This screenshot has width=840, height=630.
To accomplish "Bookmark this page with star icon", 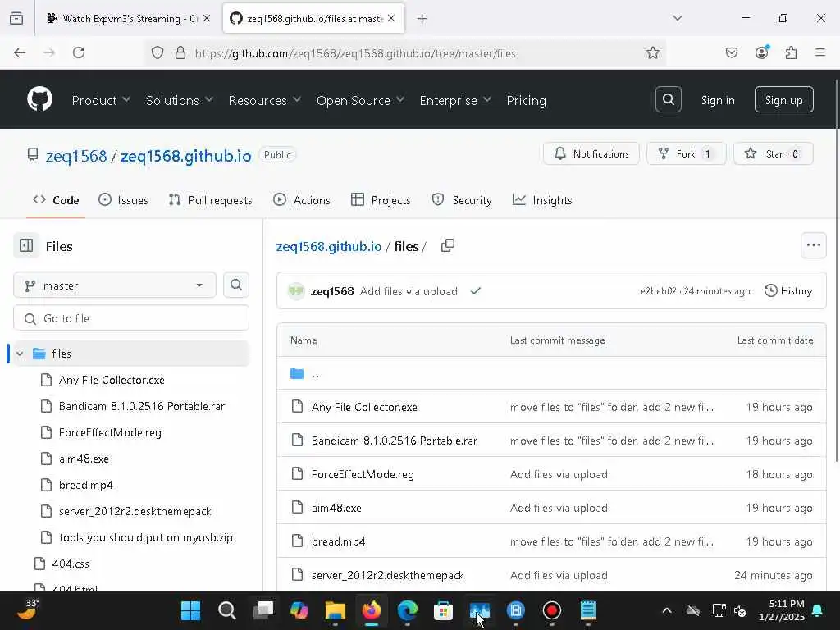I will (652, 53).
